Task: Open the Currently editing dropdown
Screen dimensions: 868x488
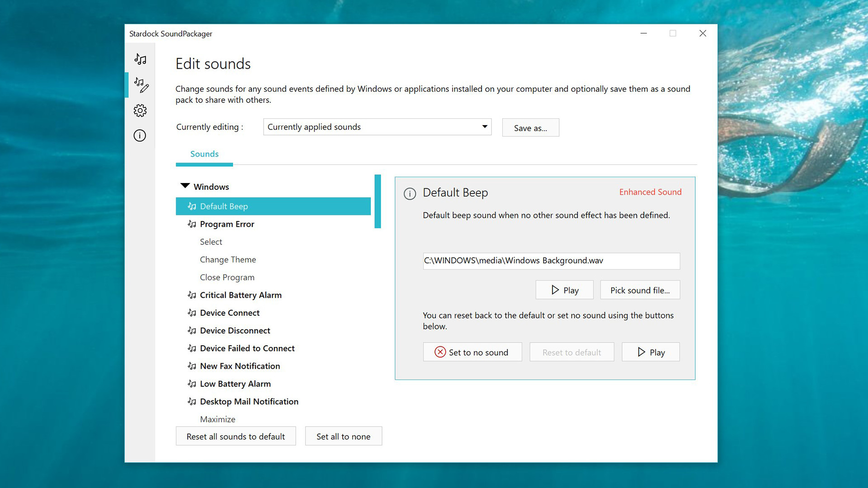Action: click(377, 127)
